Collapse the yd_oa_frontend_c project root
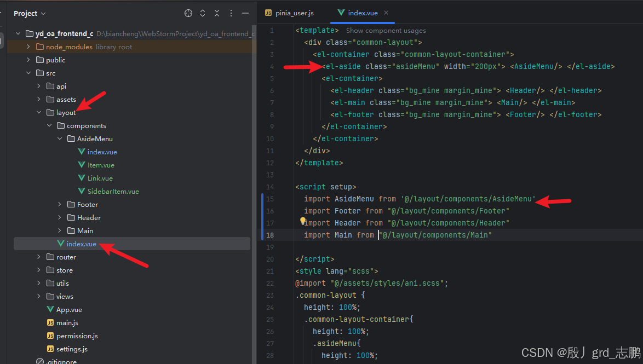 18,33
